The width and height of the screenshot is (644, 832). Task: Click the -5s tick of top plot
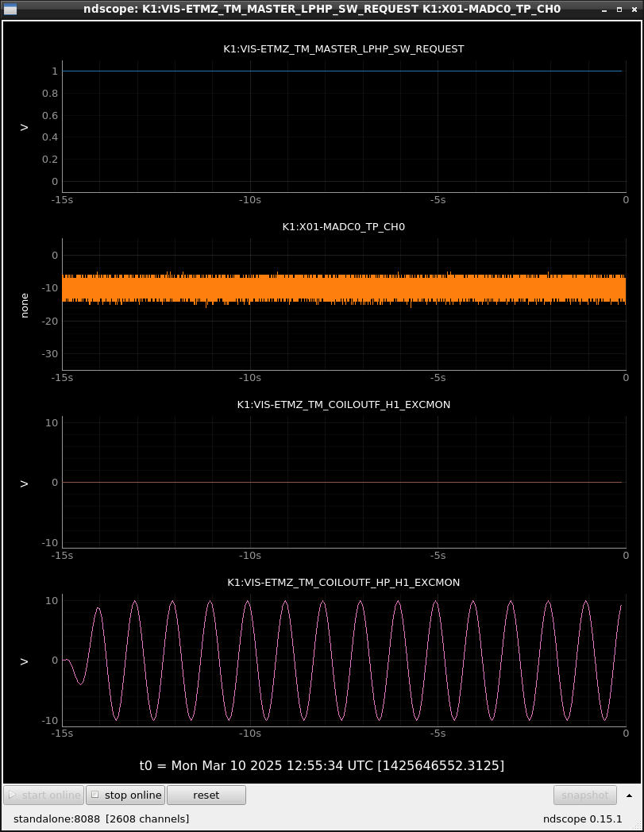coord(438,200)
